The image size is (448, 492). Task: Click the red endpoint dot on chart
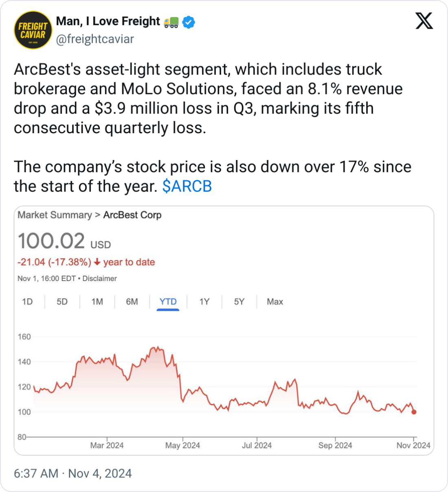(414, 412)
